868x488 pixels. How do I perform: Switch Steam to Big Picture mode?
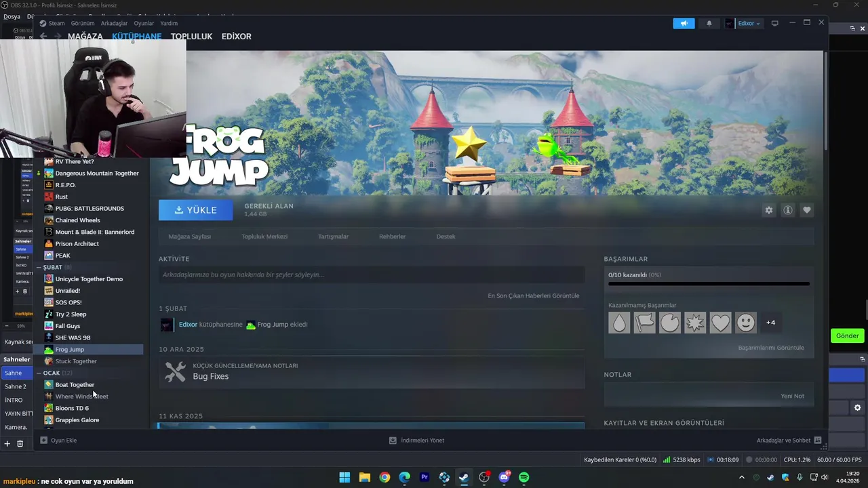[x=774, y=23]
